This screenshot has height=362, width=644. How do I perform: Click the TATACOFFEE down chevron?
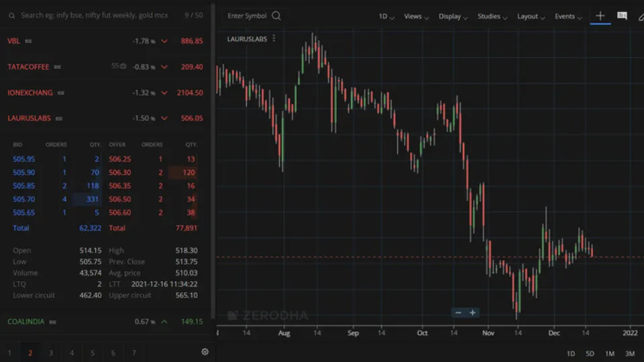click(x=164, y=67)
